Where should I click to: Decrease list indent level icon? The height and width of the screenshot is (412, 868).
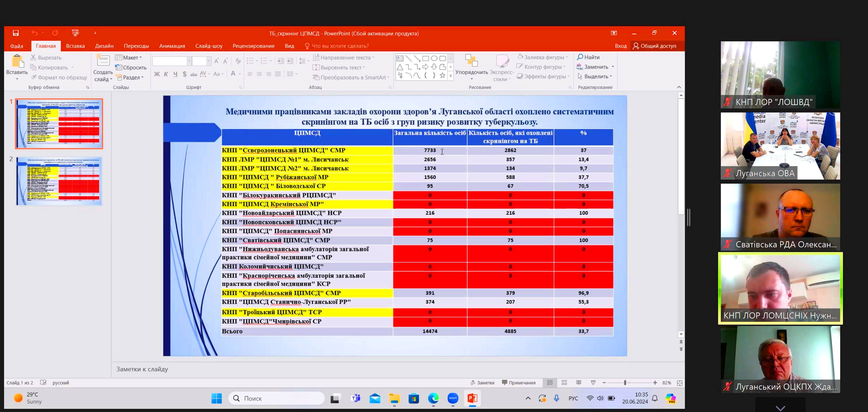[x=281, y=61]
